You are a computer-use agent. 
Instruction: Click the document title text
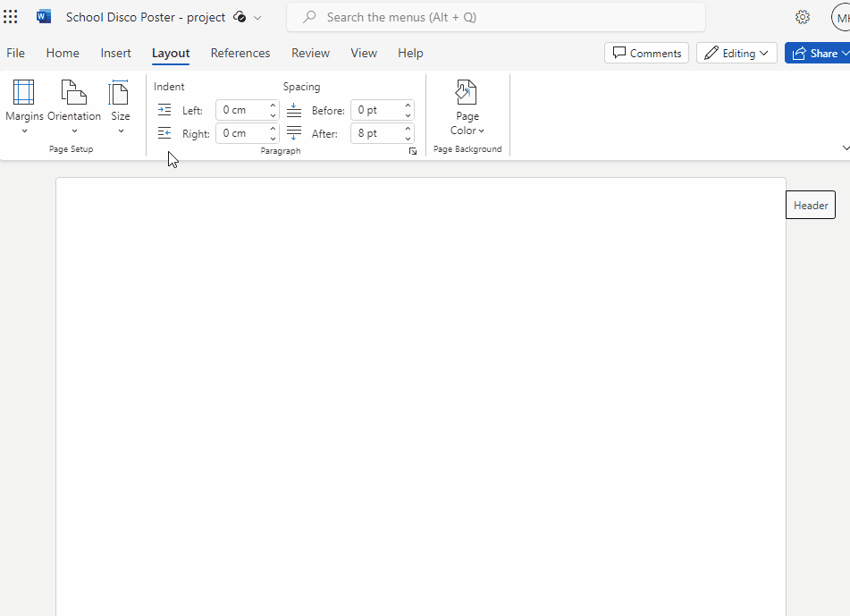[x=146, y=17]
